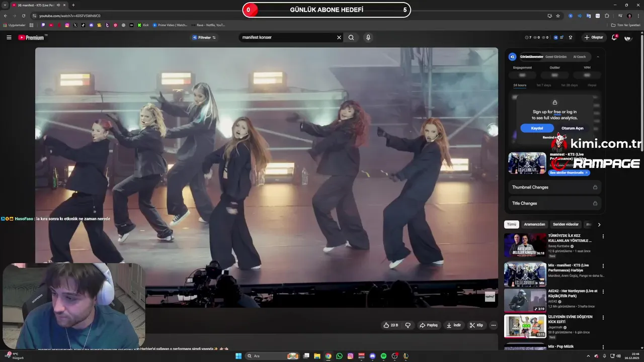
Task: Show more filter chips with the arrow
Action: point(599,224)
